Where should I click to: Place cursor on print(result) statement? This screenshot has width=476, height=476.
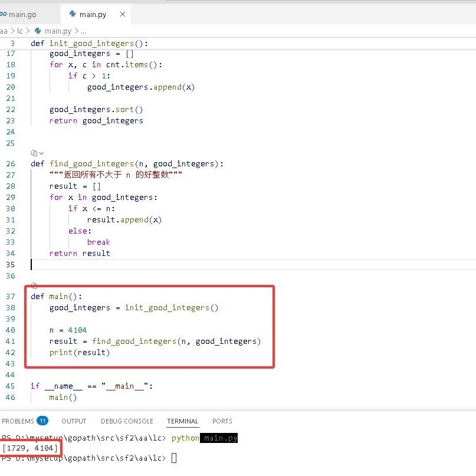(x=80, y=353)
